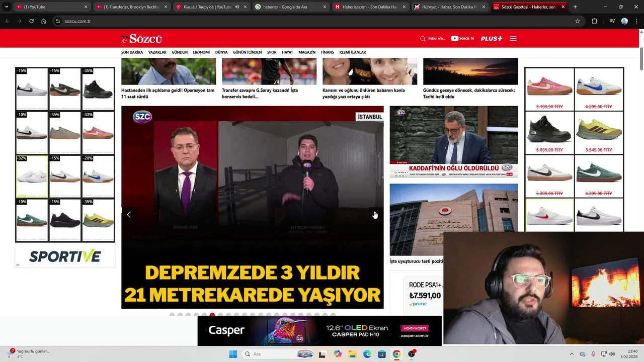Image resolution: width=644 pixels, height=362 pixels.
Task: Click the PLUS+ logo in header
Action: [492, 39]
